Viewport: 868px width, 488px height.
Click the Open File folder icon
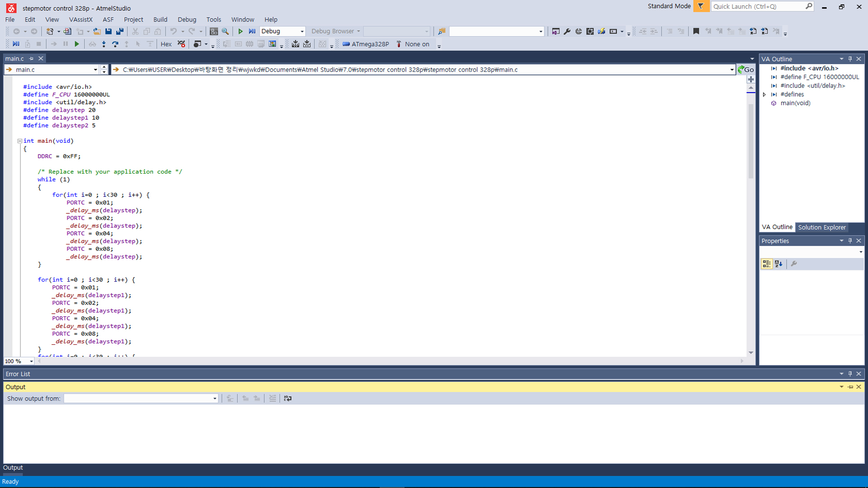97,31
